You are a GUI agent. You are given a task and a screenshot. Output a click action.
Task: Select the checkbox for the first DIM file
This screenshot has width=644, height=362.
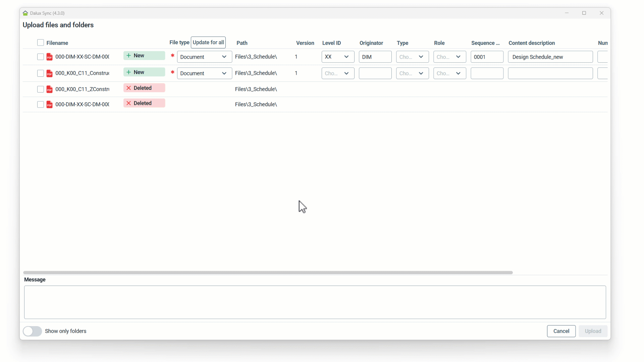(x=40, y=57)
